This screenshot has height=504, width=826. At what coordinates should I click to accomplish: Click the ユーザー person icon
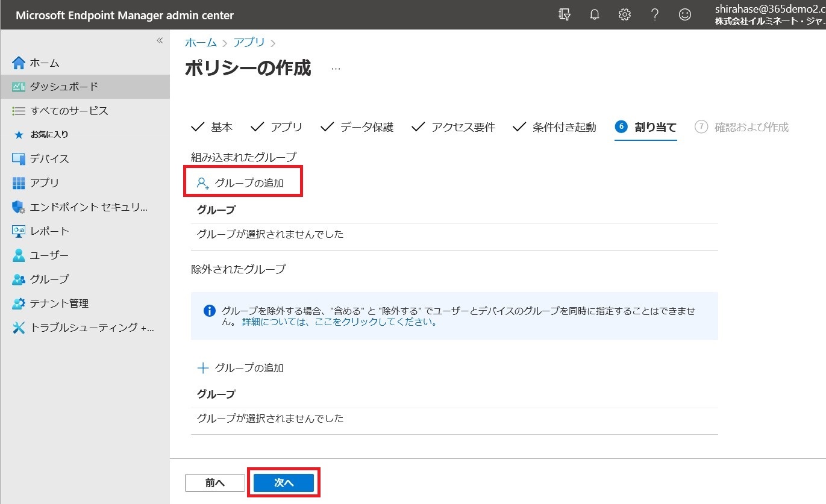point(19,255)
